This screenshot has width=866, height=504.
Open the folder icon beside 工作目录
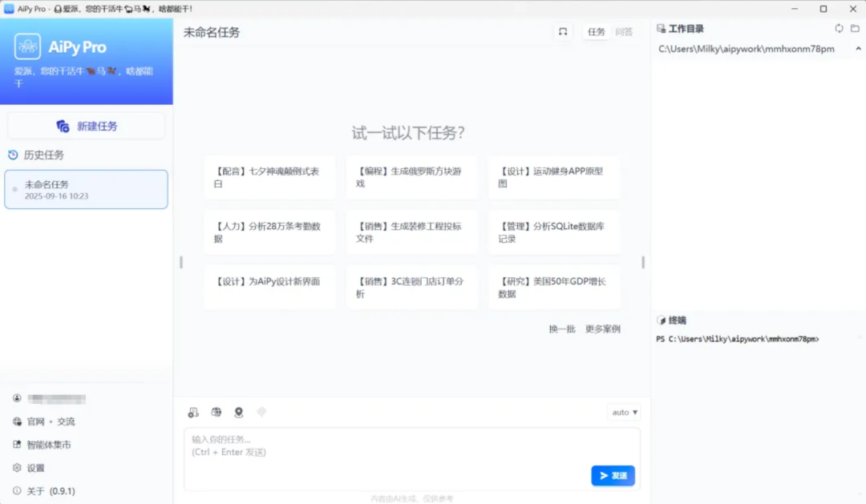[x=853, y=28]
